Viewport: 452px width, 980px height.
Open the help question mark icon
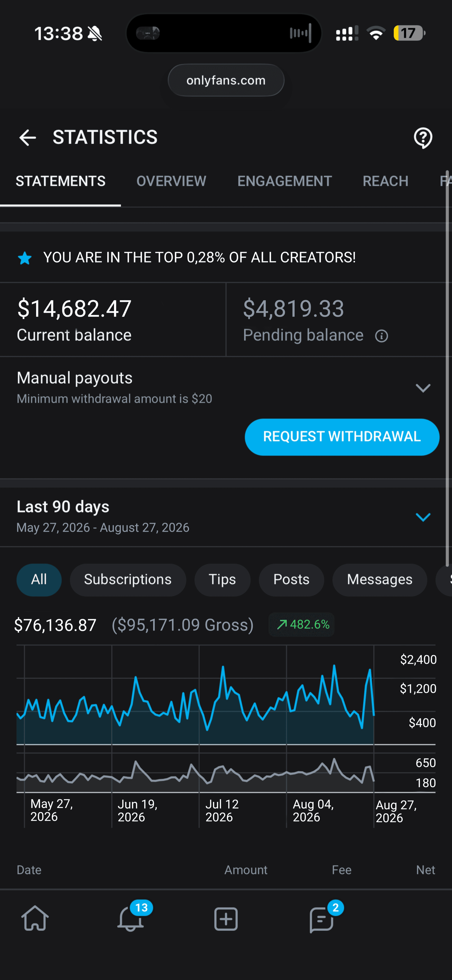423,138
